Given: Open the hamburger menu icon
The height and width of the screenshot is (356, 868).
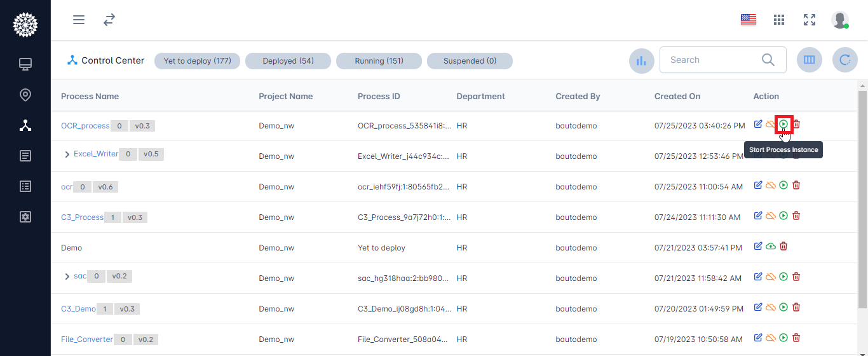Looking at the screenshot, I should click(79, 20).
